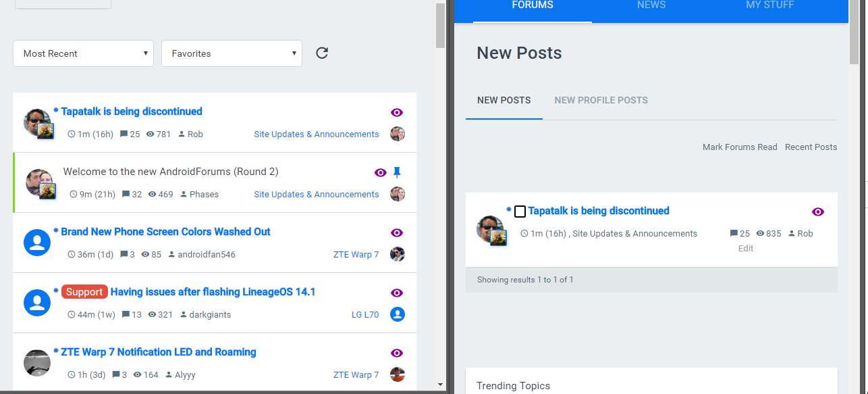Click default avatar on LineageOS thread
Screen dimensions: 868x394
pos(37,303)
